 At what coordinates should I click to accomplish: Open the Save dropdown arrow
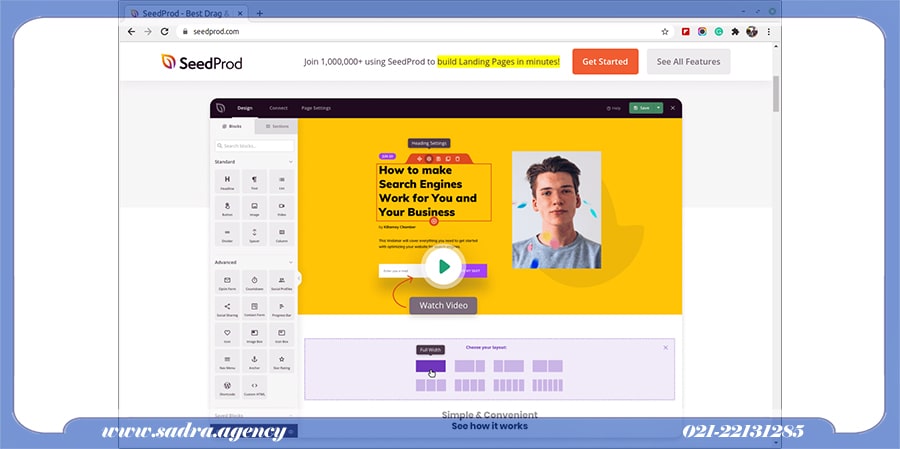pyautogui.click(x=659, y=108)
